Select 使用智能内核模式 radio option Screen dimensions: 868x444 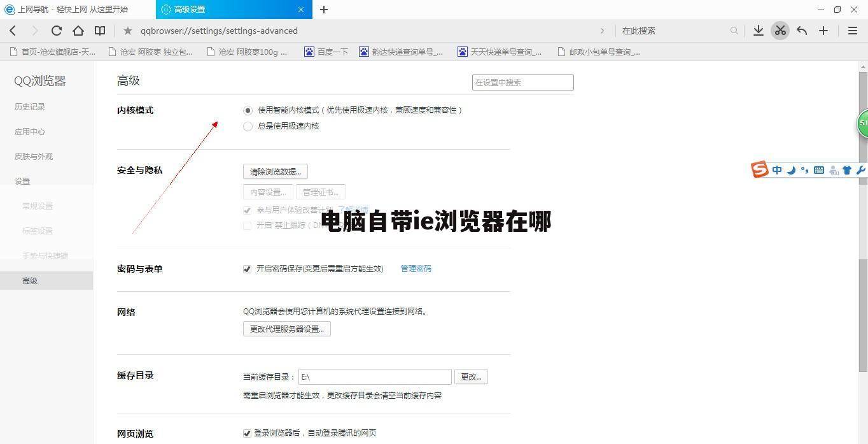pos(248,110)
